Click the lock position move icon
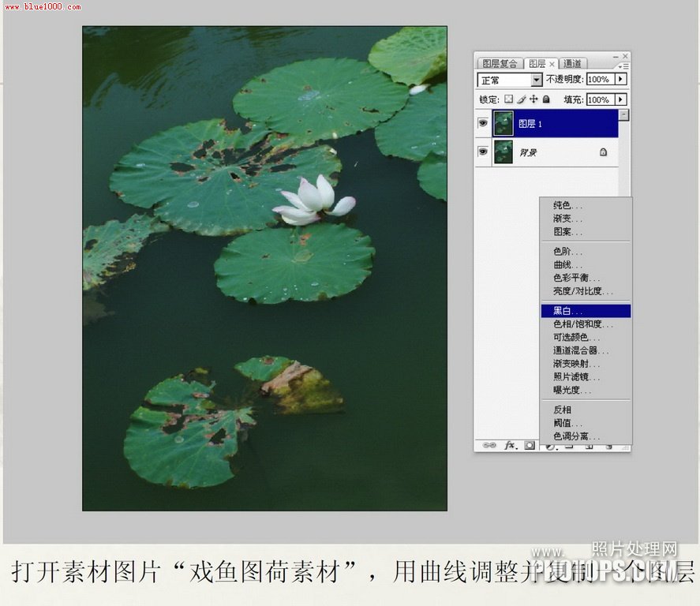700x606 pixels. click(533, 99)
